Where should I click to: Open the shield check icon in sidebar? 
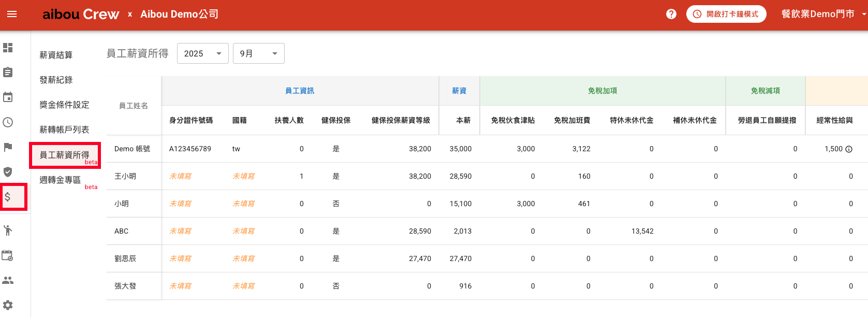8,172
